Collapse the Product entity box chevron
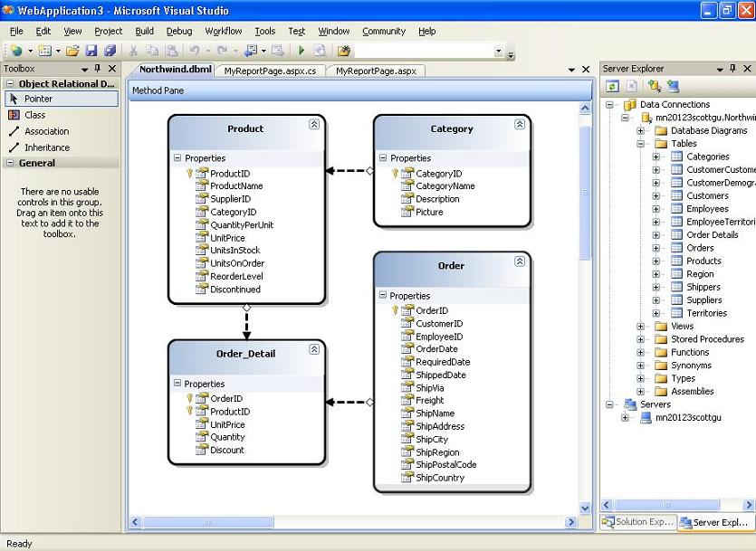756x551 pixels. 314,125
